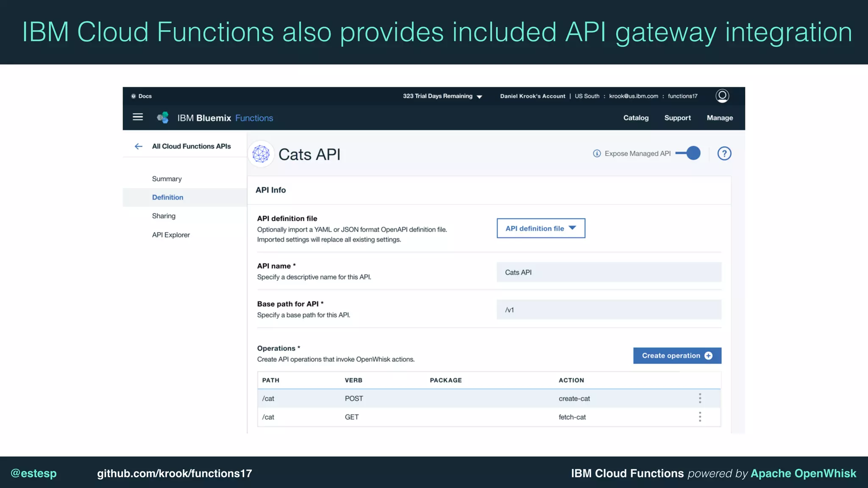Screen dimensions: 868x488
Task: Open row menu for fetch-cat action
Action: (x=700, y=417)
